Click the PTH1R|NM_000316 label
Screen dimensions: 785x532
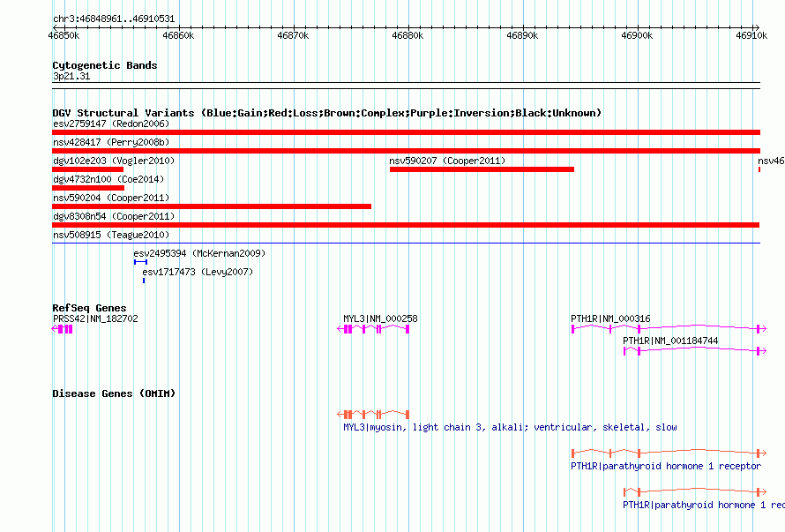click(610, 318)
